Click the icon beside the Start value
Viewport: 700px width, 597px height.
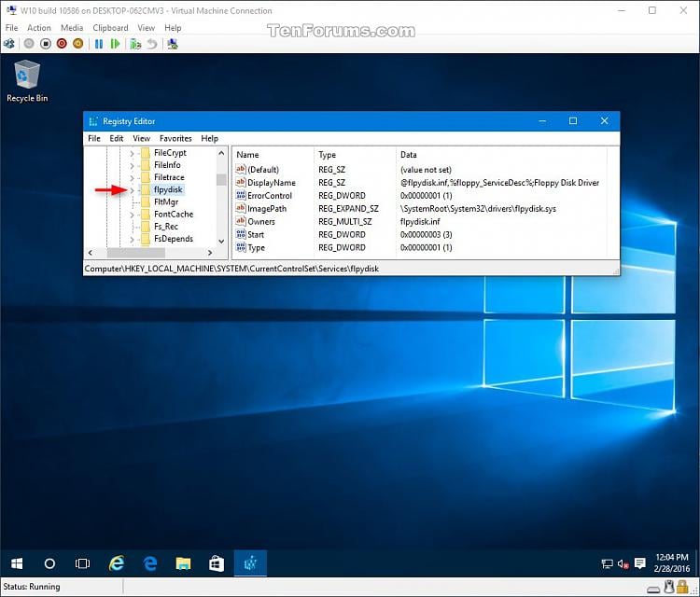click(241, 234)
